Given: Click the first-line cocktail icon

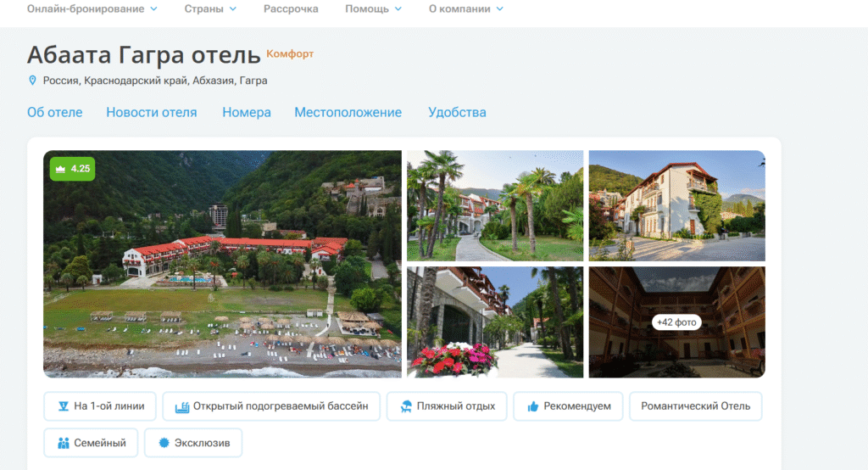Looking at the screenshot, I should 64,406.
